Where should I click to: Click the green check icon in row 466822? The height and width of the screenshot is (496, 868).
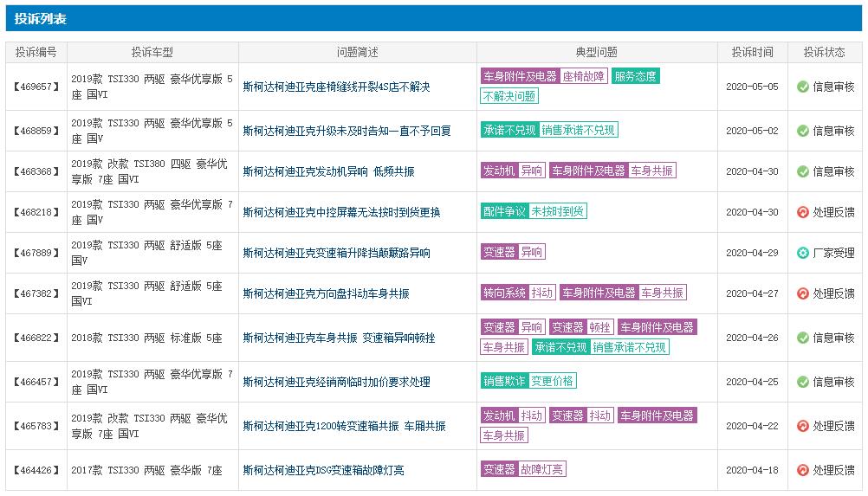point(803,338)
